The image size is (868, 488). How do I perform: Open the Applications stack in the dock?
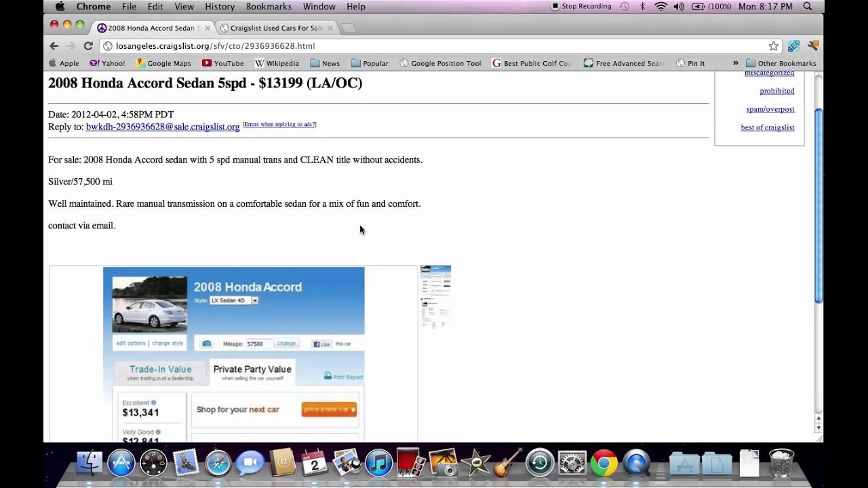pyautogui.click(x=684, y=464)
